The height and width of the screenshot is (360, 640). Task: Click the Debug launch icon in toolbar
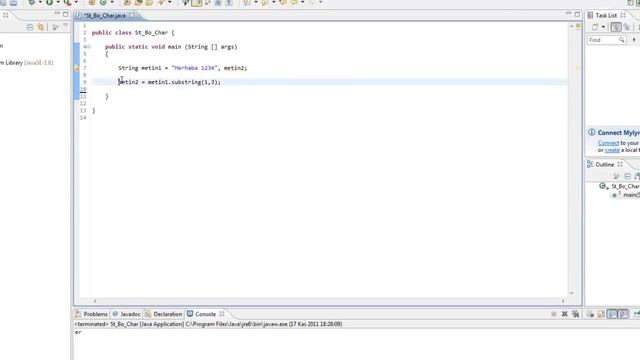point(32,2)
